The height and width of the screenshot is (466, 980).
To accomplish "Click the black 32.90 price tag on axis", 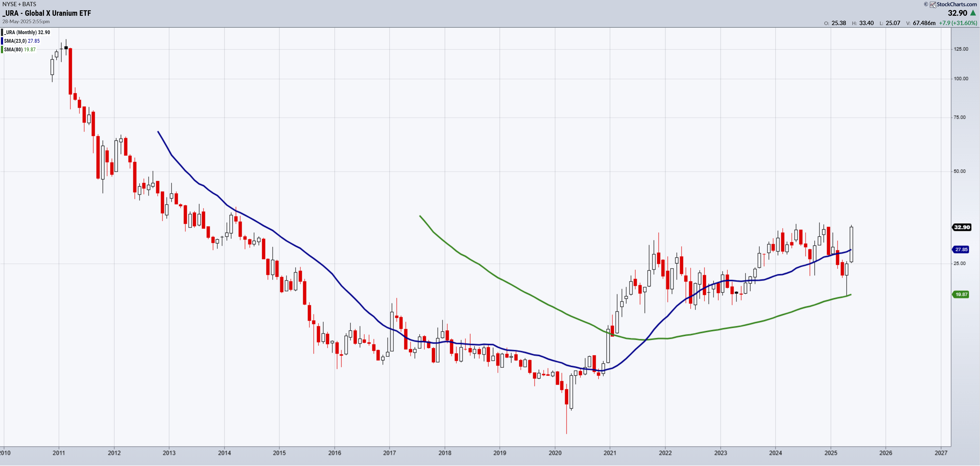I will (962, 227).
